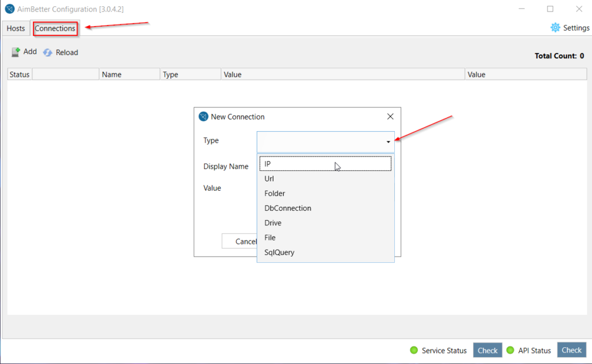Collapse the Type dropdown arrow
This screenshot has width=592, height=364.
point(388,142)
